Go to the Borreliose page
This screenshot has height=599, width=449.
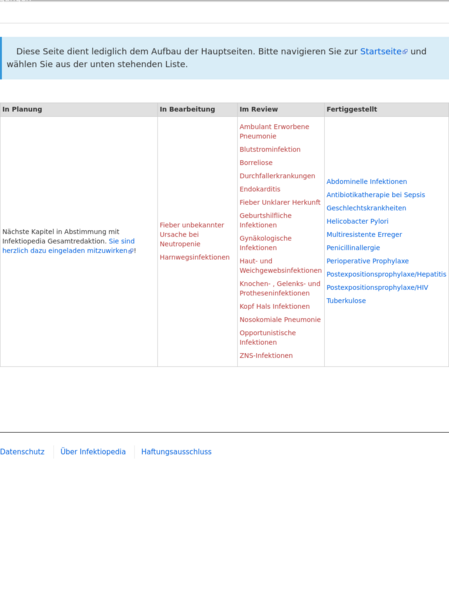256,163
